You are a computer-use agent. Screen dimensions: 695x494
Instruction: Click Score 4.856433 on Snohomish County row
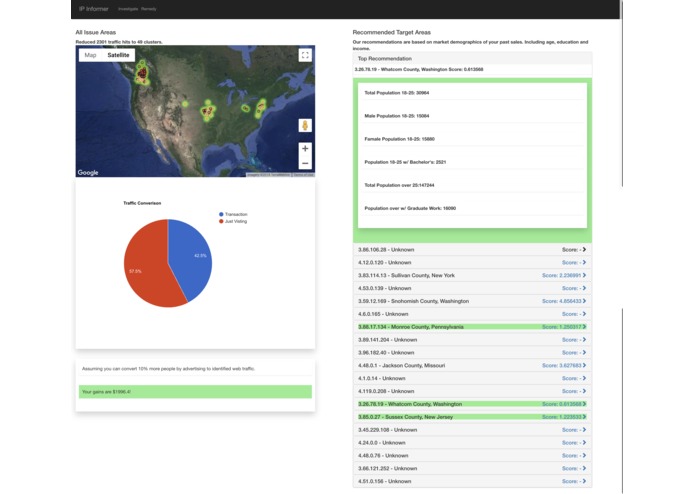[x=561, y=301]
